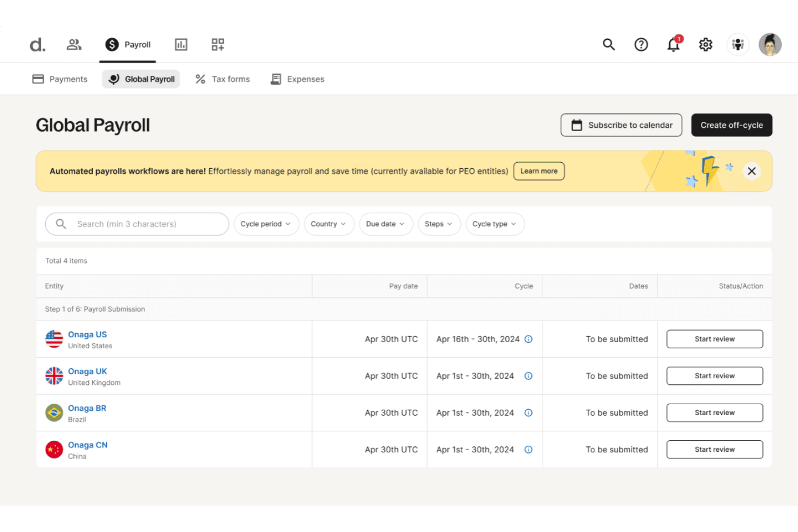Screen dimensions: 798x532
Task: Open the notifications bell
Action: (673, 45)
